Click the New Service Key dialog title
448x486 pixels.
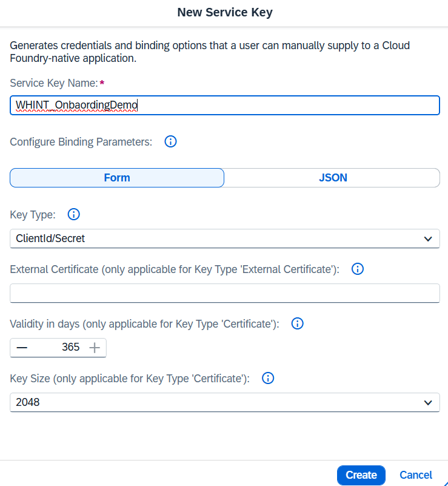pos(224,12)
